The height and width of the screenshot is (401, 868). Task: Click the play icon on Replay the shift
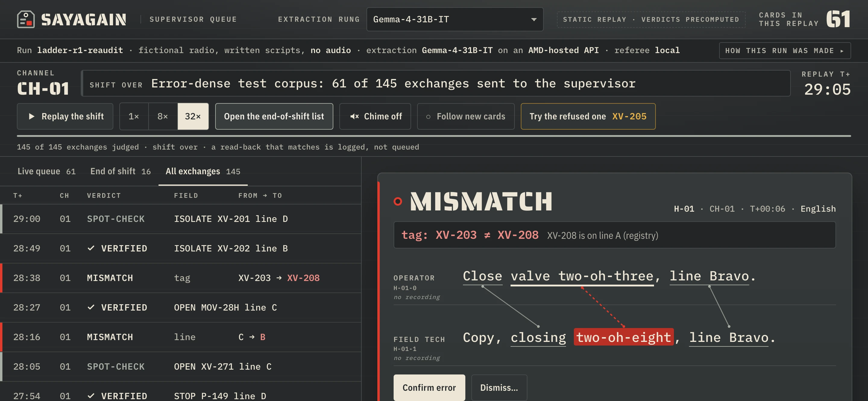click(32, 116)
